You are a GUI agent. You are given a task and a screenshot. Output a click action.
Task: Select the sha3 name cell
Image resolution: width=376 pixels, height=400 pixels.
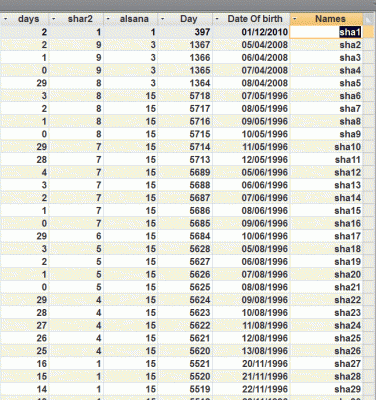pyautogui.click(x=326, y=57)
